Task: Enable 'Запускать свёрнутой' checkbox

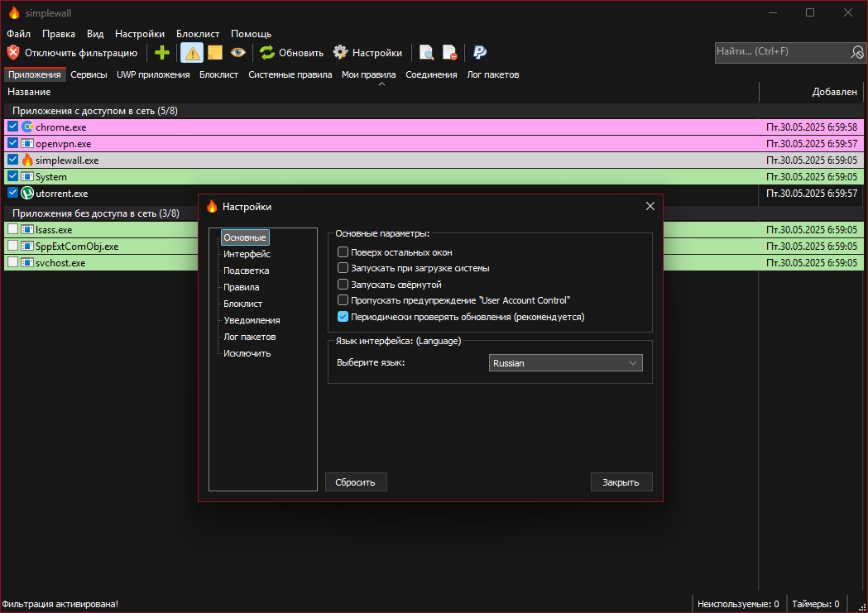Action: [x=343, y=285]
